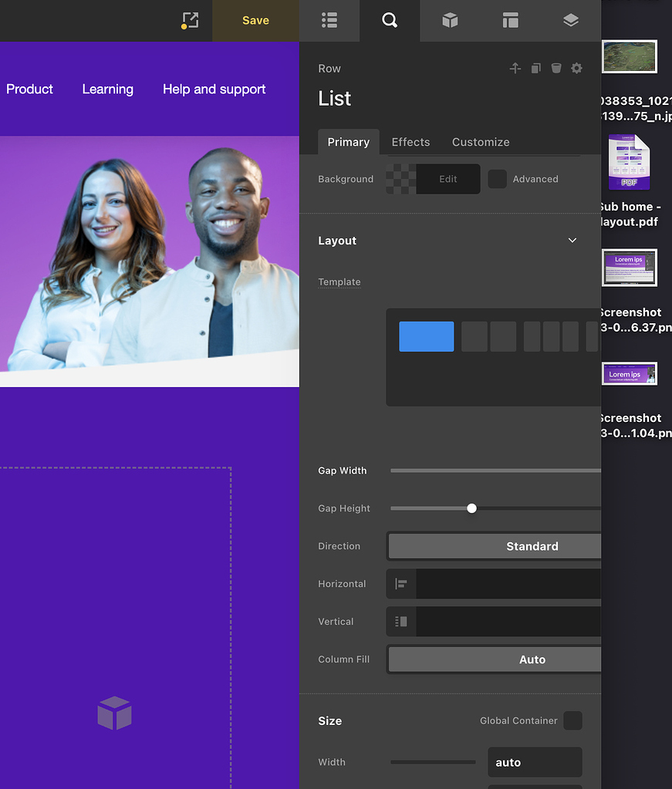Duplicate the Row with the copy icon
This screenshot has height=789, width=672.
[x=535, y=68]
